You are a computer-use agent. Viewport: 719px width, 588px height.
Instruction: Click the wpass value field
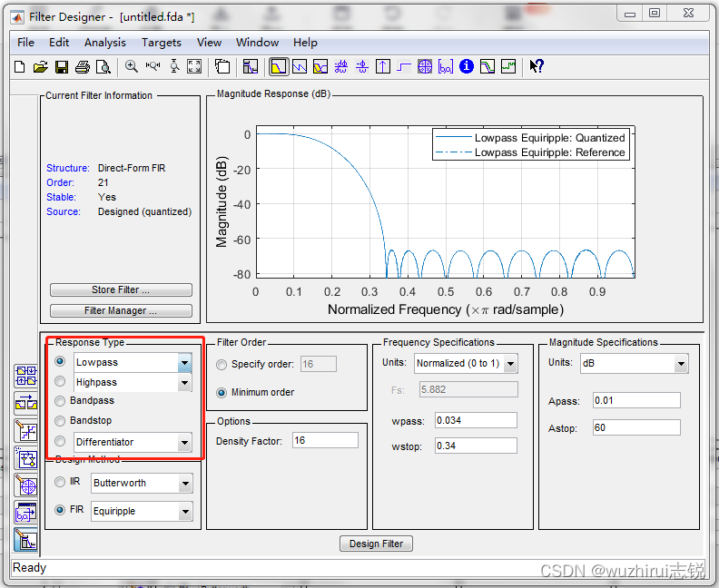pos(476,420)
